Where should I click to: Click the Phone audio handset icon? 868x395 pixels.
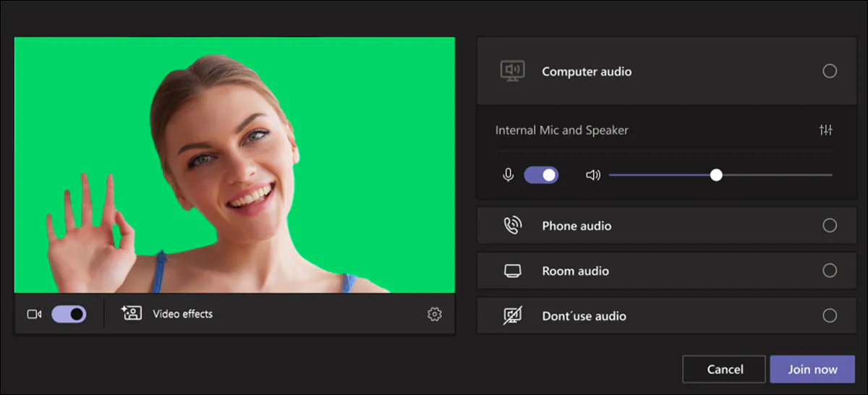pyautogui.click(x=512, y=226)
